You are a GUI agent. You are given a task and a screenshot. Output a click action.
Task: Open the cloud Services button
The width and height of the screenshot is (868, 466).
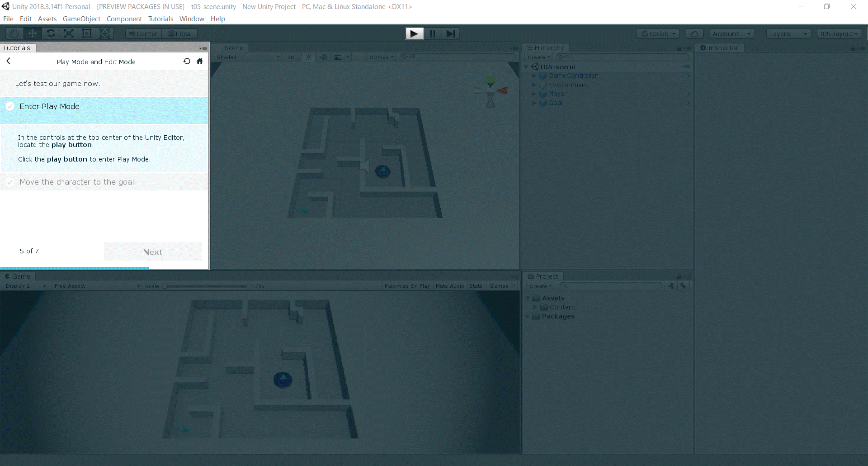point(694,33)
